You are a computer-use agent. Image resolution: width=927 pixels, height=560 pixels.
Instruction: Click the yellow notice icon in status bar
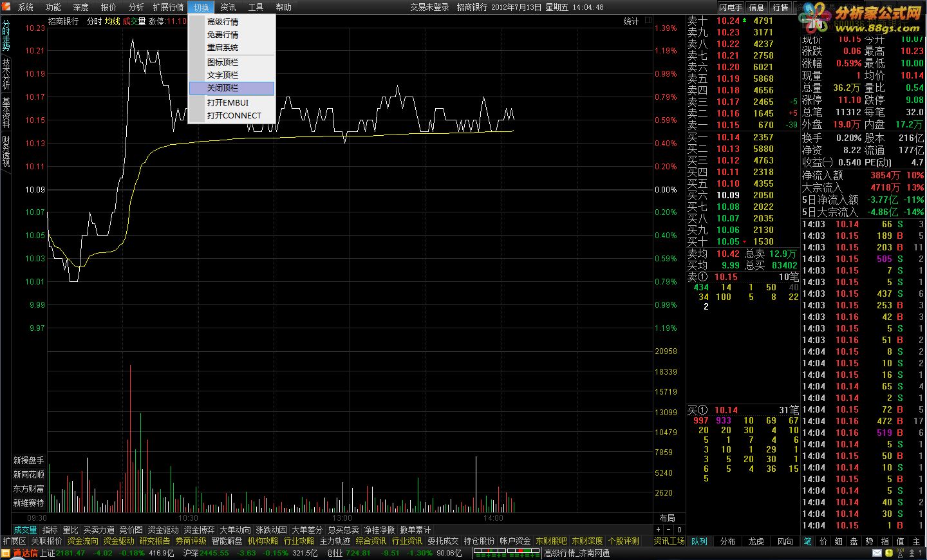point(889,553)
